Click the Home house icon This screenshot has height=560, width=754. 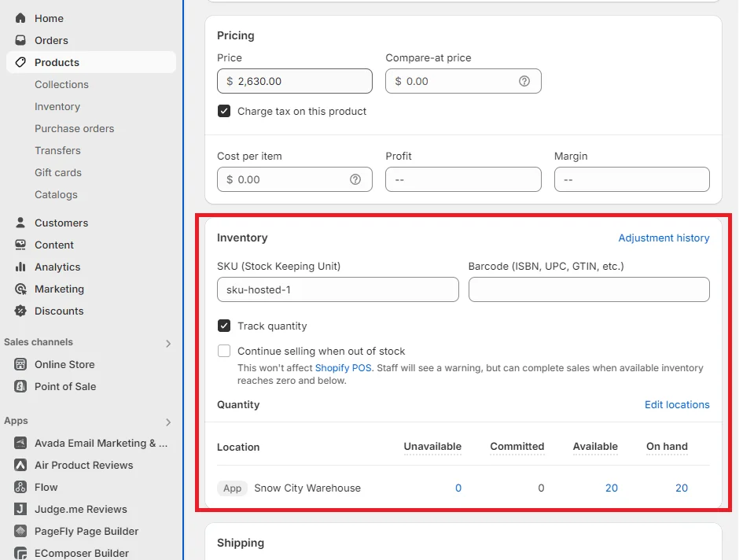click(20, 18)
